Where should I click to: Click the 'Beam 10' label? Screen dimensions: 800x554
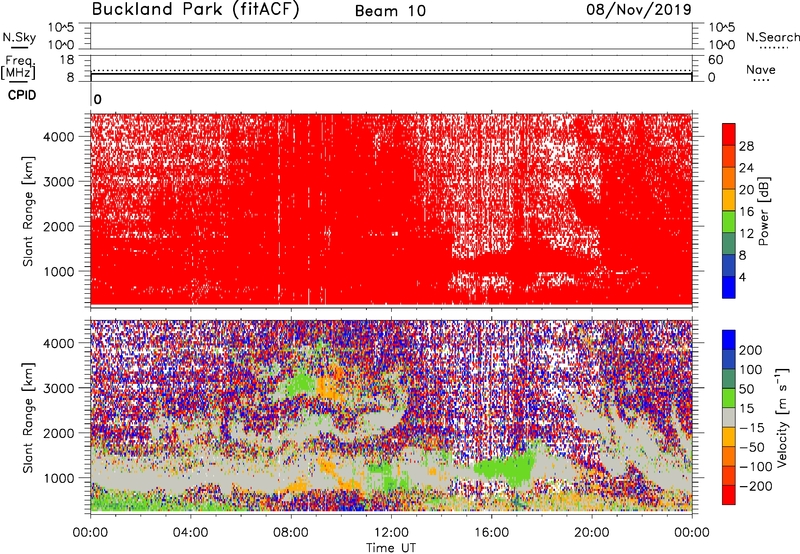pyautogui.click(x=390, y=11)
